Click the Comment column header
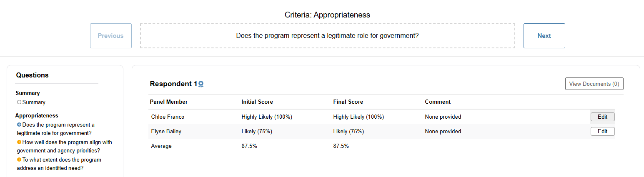Screen dimensions: 644x177 (x=438, y=102)
